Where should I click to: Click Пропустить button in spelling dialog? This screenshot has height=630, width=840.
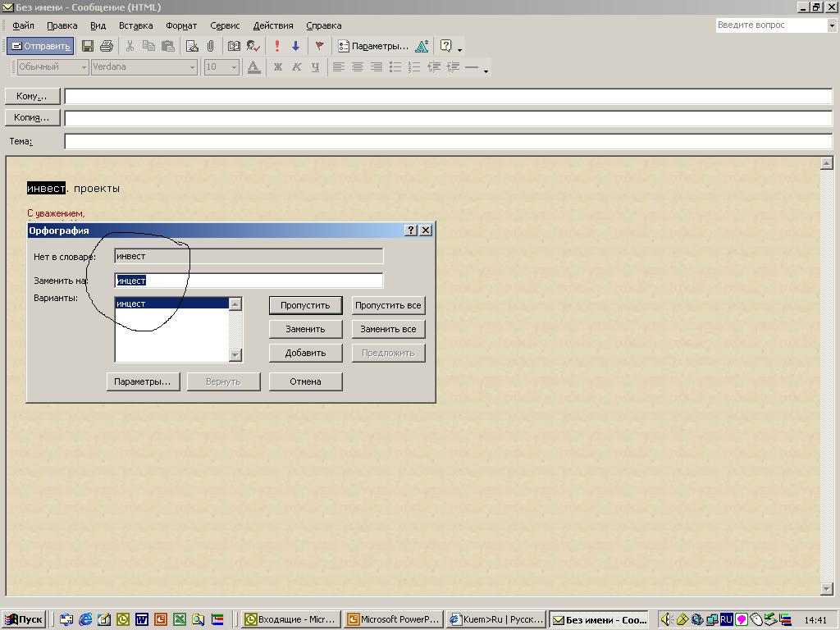click(x=305, y=305)
